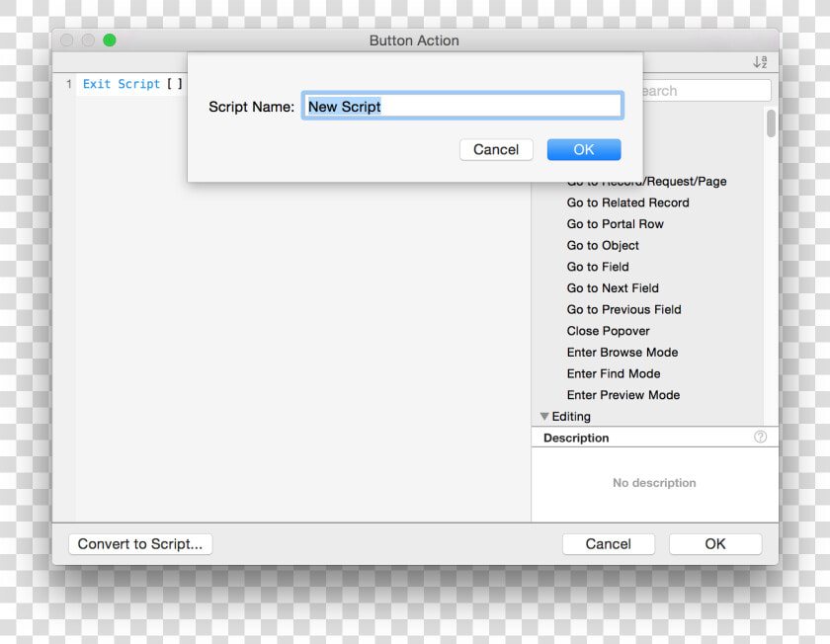Select Go to Related Record step
Screen dimensions: 830x644
point(627,202)
